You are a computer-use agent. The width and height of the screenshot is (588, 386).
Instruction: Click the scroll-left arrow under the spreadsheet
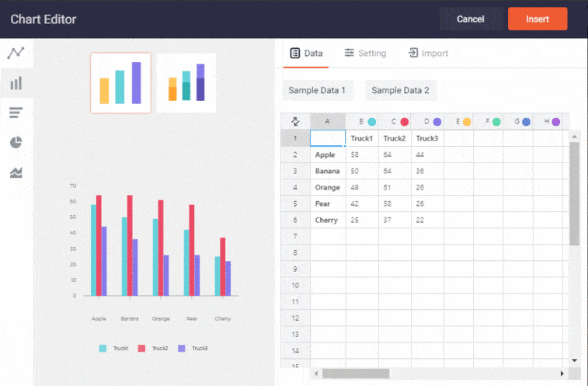coord(316,374)
